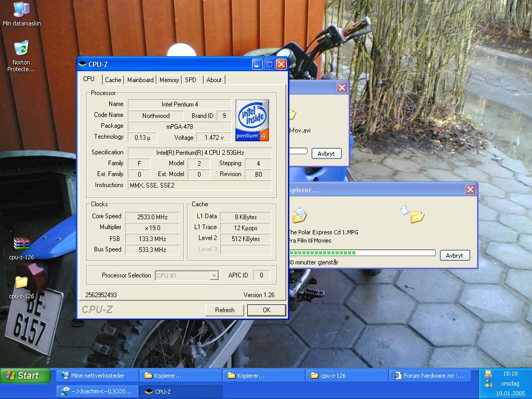This screenshot has width=532, height=399.
Task: Click the Technology value 0.13 µ
Action: coord(142,137)
